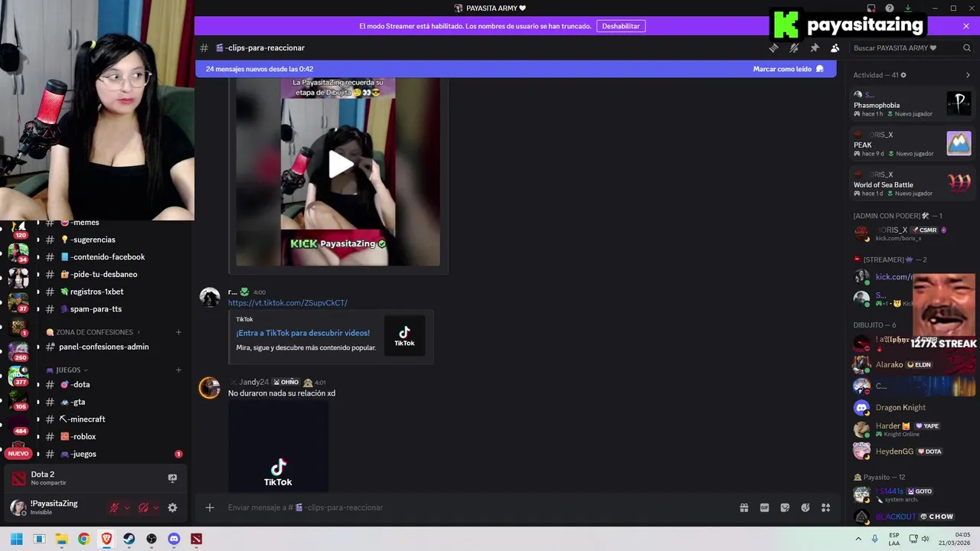This screenshot has width=980, height=551.
Task: Open the World of Sea Battle activity card
Action: [x=912, y=184]
